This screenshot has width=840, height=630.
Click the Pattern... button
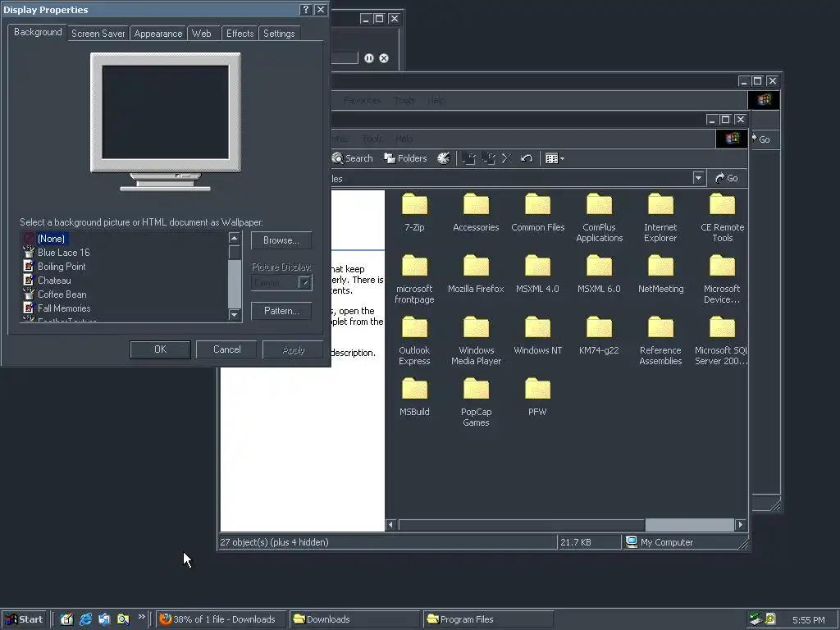click(x=281, y=311)
